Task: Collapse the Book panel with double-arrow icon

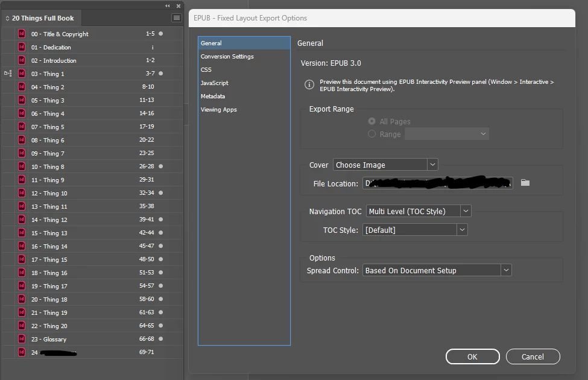Action: pos(168,5)
